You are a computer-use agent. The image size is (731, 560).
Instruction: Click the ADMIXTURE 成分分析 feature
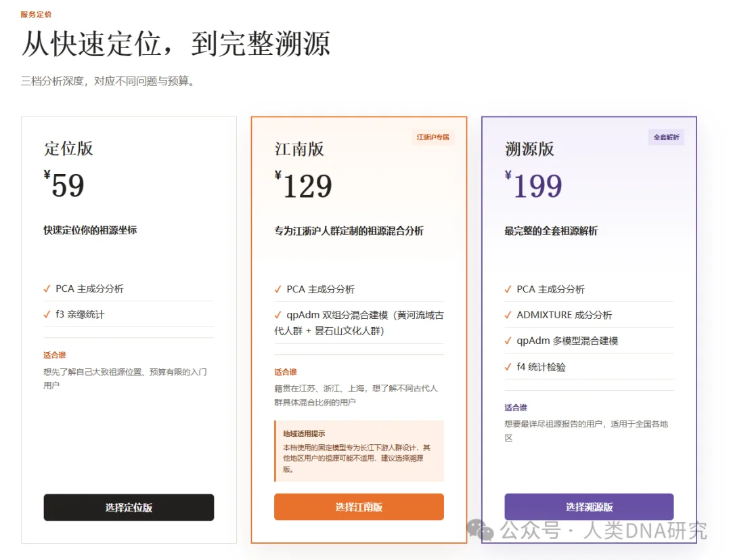point(564,315)
